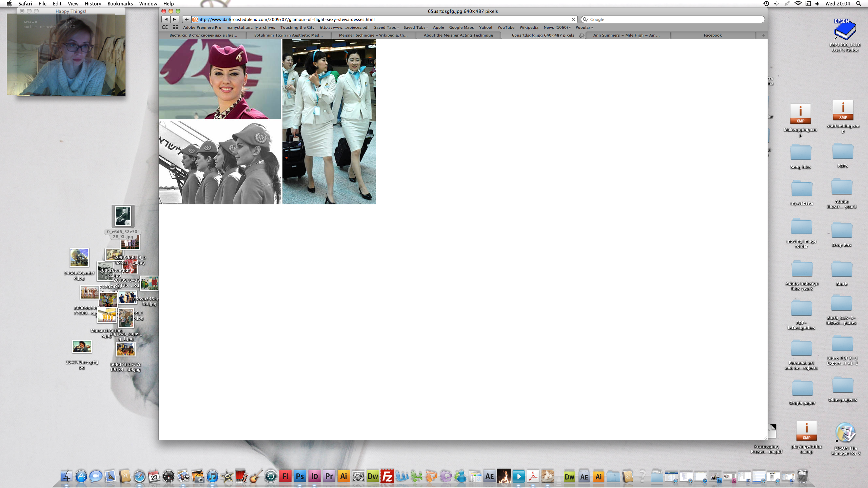Click the Google Maps bookmark link
Viewport: 868px width, 488px height.
461,27
